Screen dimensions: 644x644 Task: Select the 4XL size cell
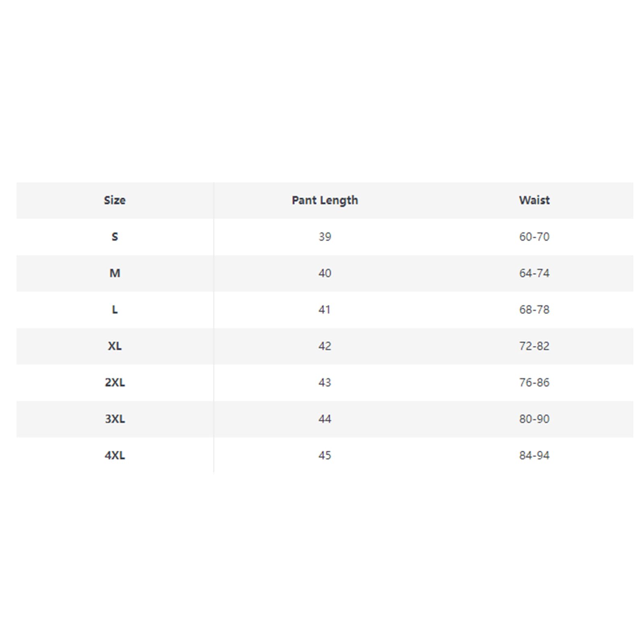point(115,455)
